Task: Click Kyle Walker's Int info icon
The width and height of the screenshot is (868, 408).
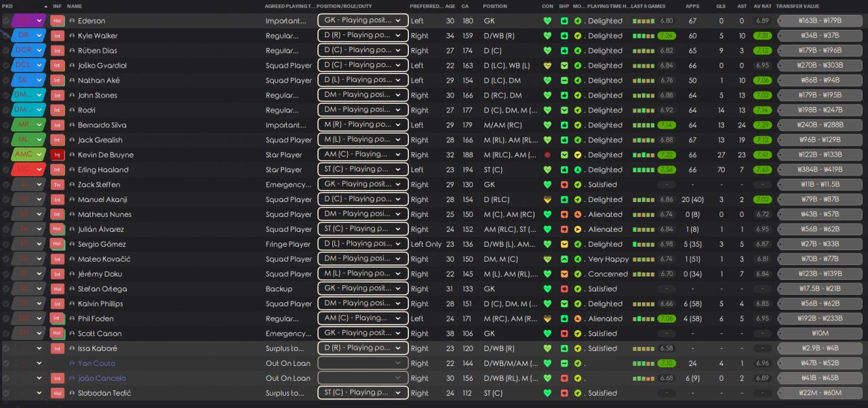Action: coord(58,36)
